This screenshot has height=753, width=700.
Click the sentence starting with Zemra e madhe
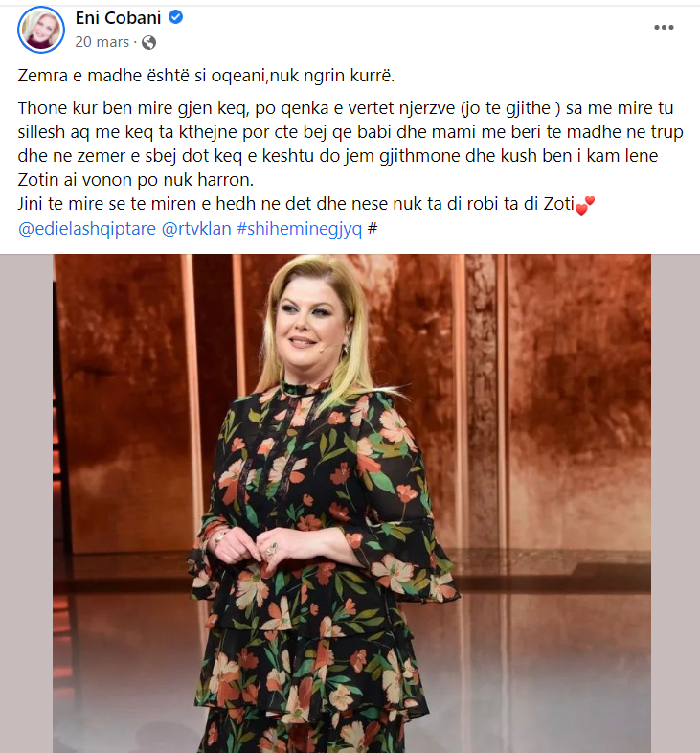(206, 76)
